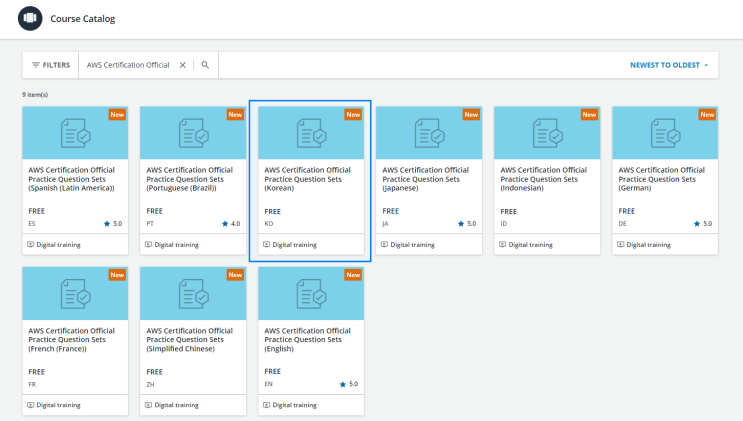Click the Digital training icon on Japanese card
743x421 pixels.
click(384, 245)
